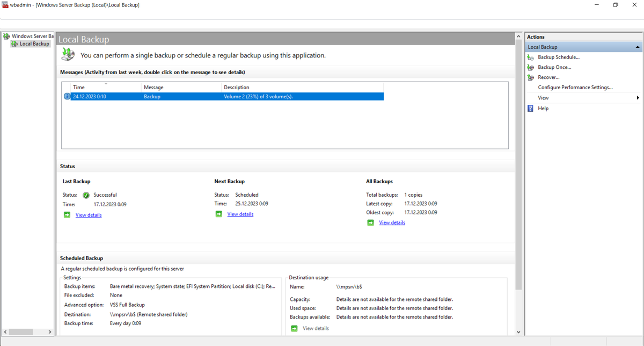Open Backup Schedule... action
The height and width of the screenshot is (346, 644).
tap(559, 57)
